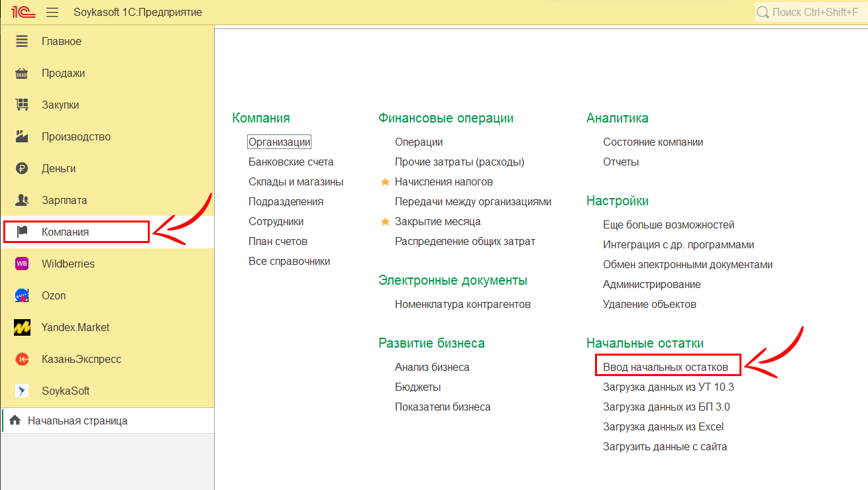
Task: Open Операции link
Action: pyautogui.click(x=419, y=142)
